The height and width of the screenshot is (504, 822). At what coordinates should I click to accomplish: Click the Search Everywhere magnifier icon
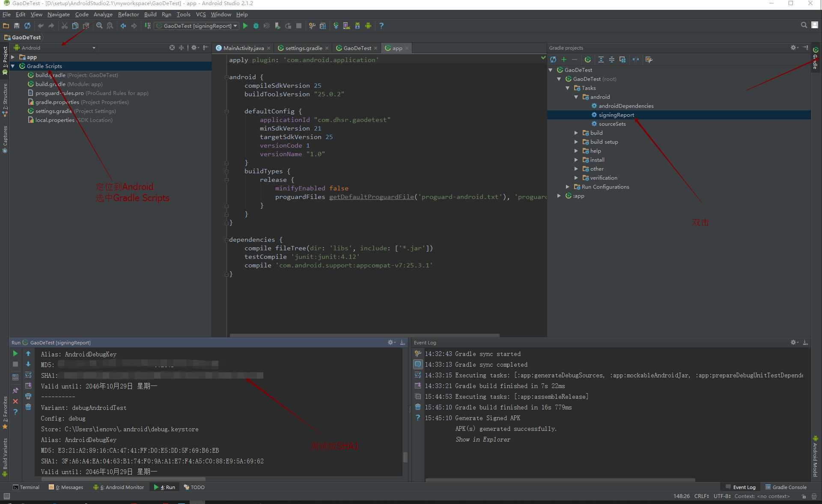coord(804,25)
